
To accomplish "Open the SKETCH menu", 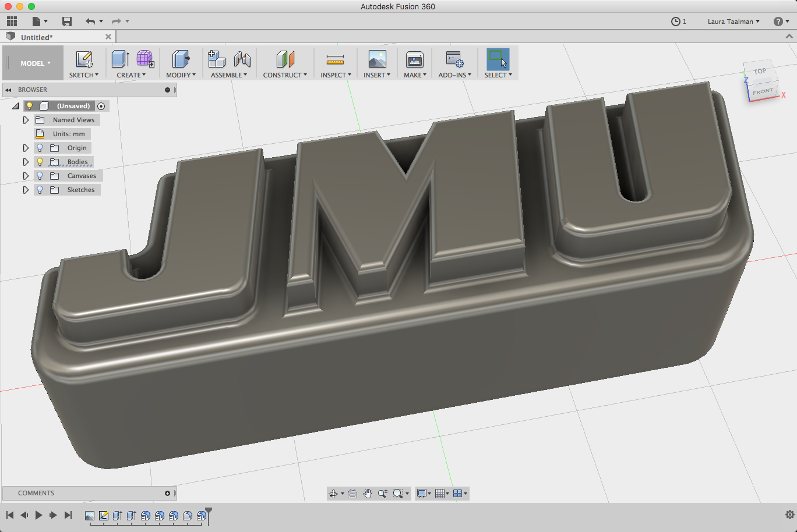I will coord(84,75).
